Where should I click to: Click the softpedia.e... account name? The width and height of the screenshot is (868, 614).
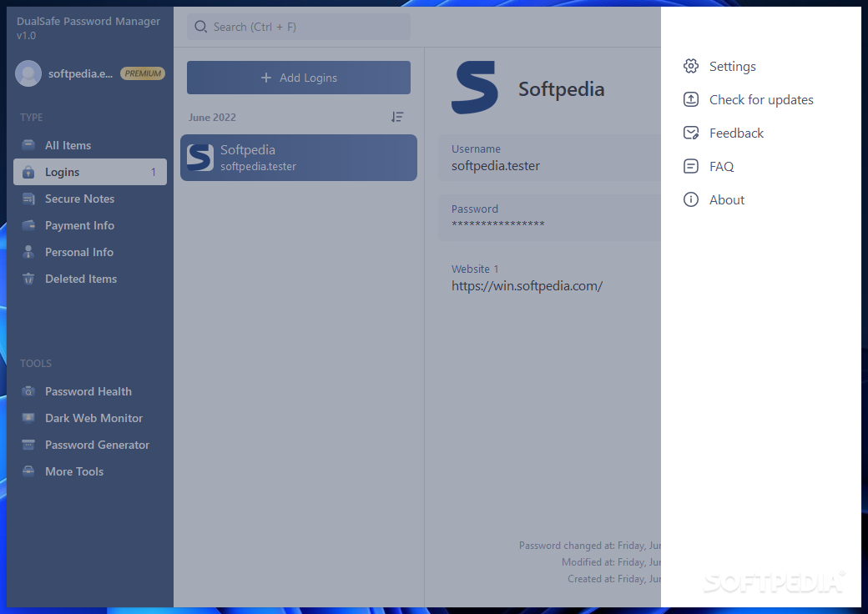pyautogui.click(x=80, y=73)
